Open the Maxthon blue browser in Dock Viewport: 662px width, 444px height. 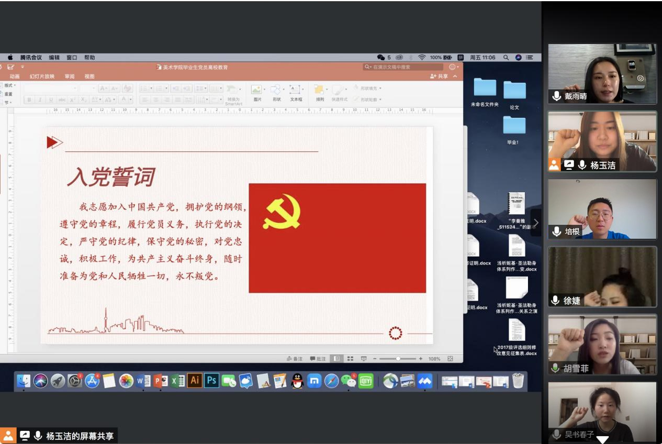coord(314,381)
